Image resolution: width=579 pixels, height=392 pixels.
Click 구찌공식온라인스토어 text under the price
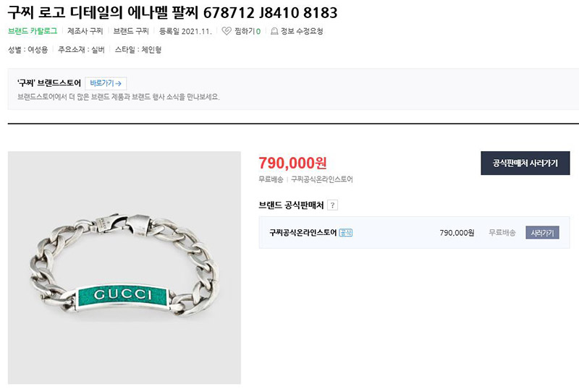(322, 179)
